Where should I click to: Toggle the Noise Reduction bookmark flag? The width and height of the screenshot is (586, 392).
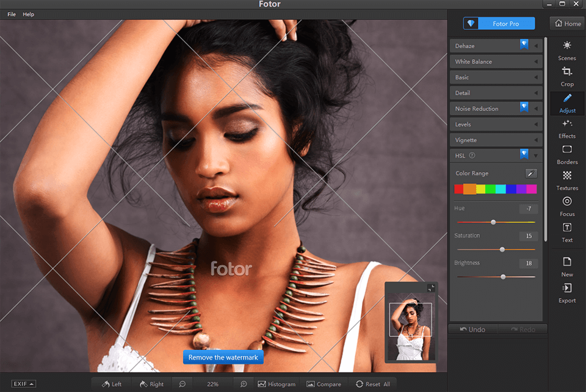[524, 107]
